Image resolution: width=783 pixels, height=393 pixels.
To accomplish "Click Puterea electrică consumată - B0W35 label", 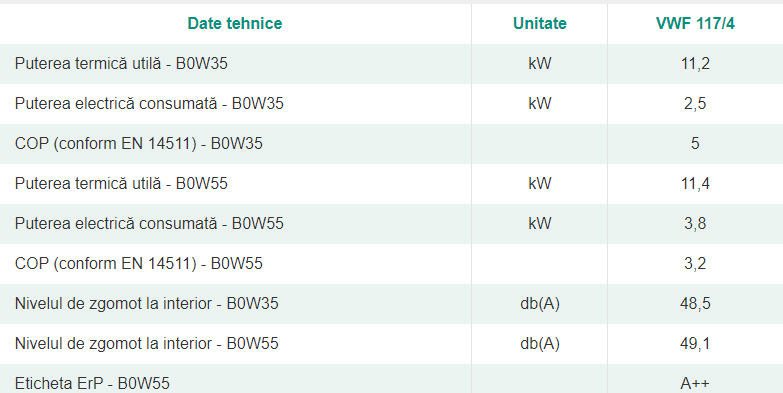I will pyautogui.click(x=149, y=103).
